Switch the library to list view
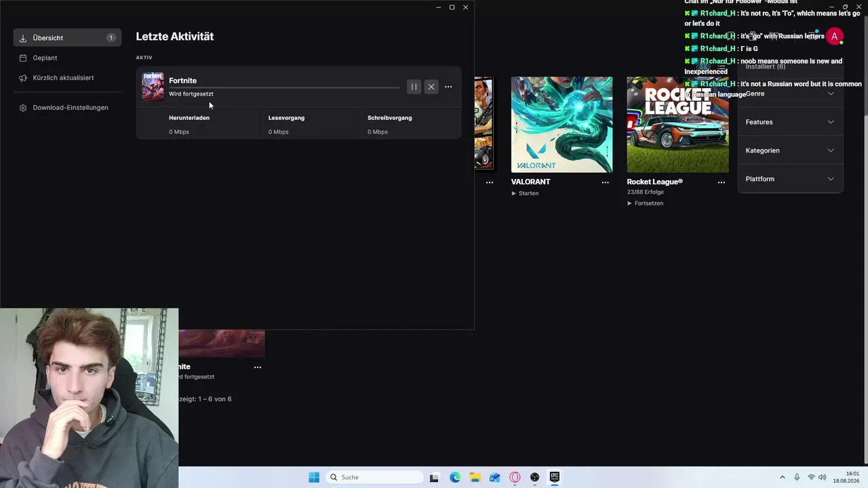868x488 pixels. (x=722, y=67)
